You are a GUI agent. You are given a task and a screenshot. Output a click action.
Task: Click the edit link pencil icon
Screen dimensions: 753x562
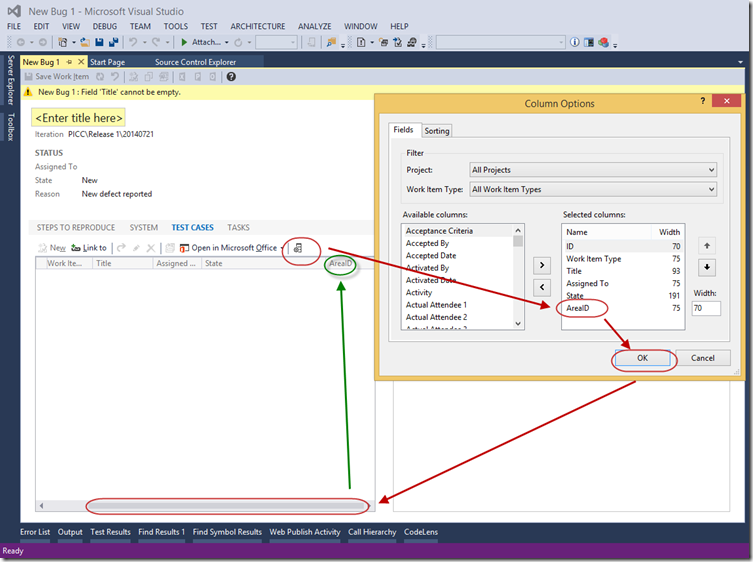(136, 248)
